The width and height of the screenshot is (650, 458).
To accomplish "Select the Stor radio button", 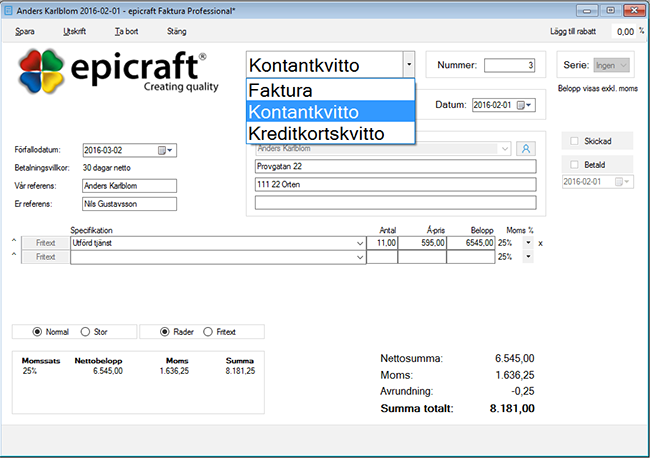I will pos(85,332).
